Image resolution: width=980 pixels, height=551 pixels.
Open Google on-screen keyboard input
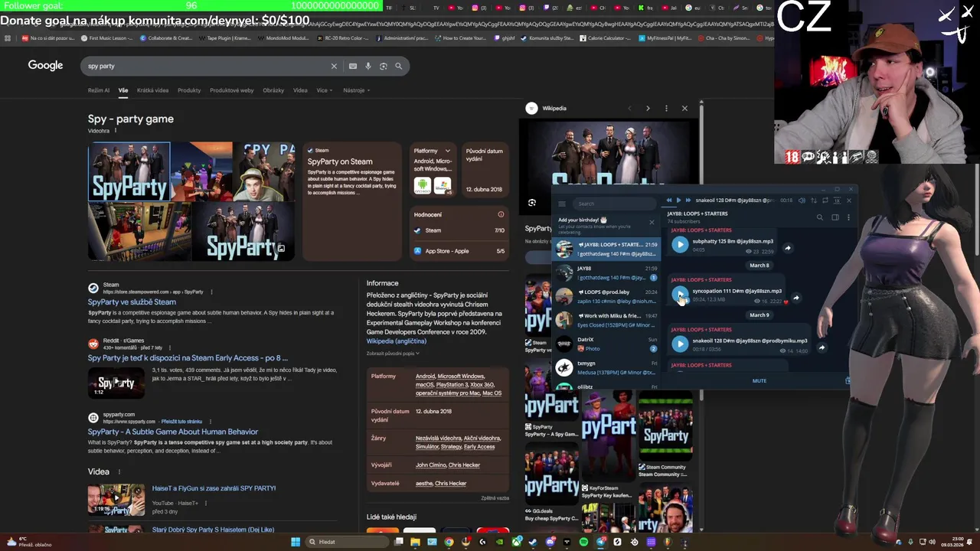coord(353,66)
